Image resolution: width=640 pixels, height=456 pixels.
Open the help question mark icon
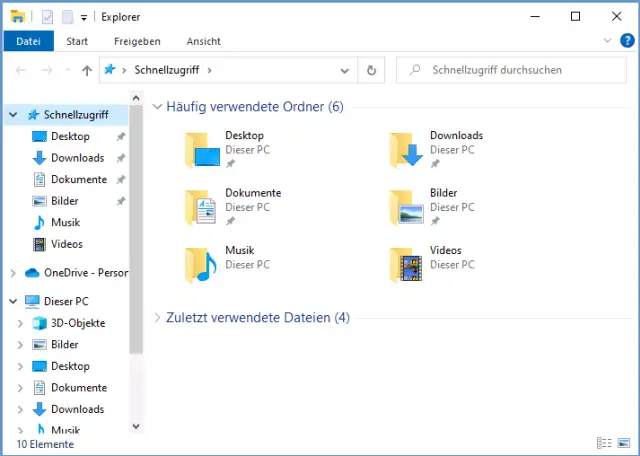click(627, 41)
